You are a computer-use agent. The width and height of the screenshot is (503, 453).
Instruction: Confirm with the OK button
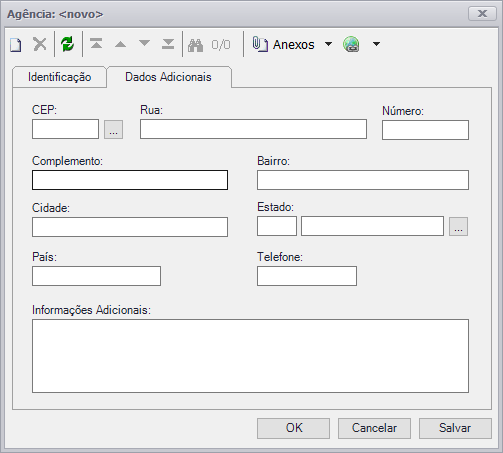(x=293, y=428)
